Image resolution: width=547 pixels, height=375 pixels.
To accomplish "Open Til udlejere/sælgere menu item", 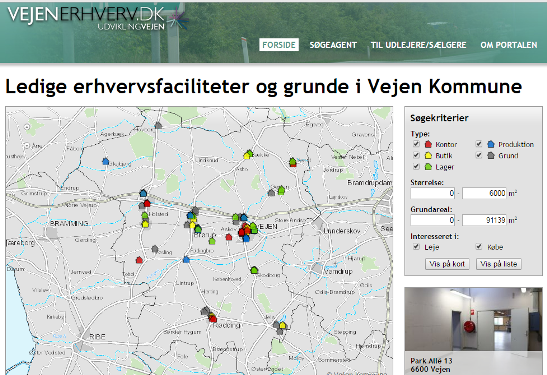I will (418, 45).
